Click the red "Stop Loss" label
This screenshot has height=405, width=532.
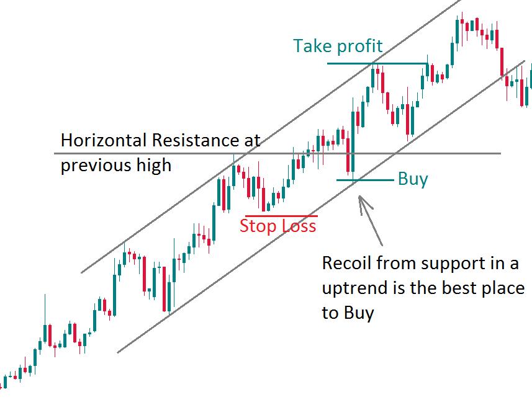click(277, 226)
